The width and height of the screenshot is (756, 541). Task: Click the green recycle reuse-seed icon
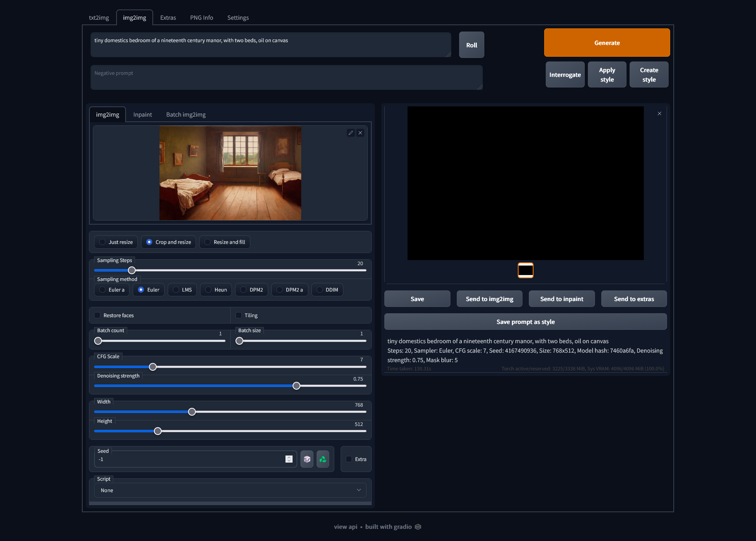[322, 459]
